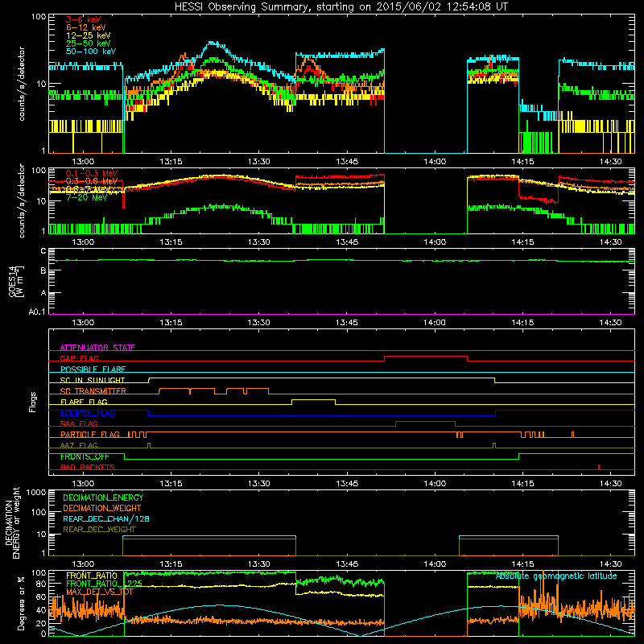Select the 25-50 keV legend label
644x644 pixels.
(88, 43)
